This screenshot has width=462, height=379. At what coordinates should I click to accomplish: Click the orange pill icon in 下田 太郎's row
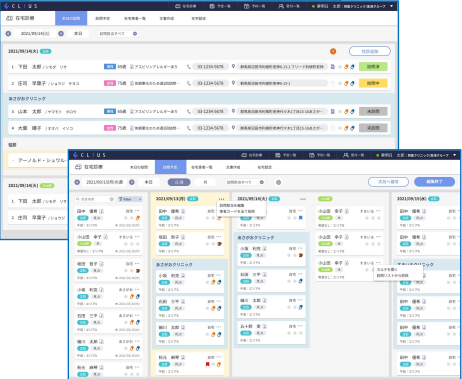[x=346, y=67]
